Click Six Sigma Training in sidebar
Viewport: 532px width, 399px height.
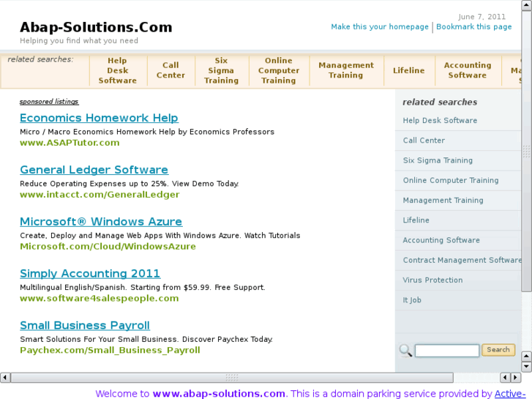[x=438, y=160]
